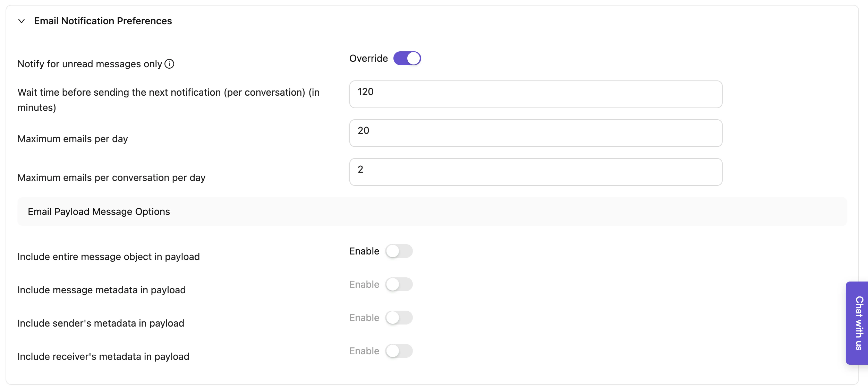The image size is (868, 389).
Task: Enable entire message object in payload switch
Action: (399, 251)
